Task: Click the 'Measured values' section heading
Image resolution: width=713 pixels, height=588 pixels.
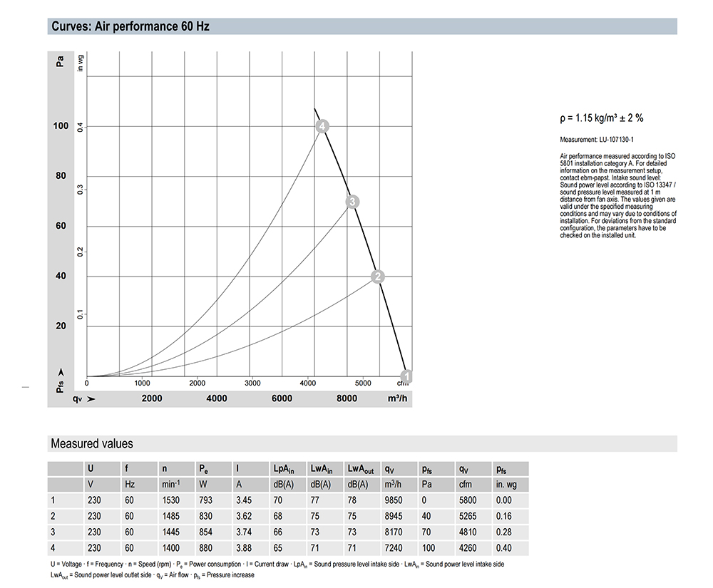Action: [x=92, y=443]
